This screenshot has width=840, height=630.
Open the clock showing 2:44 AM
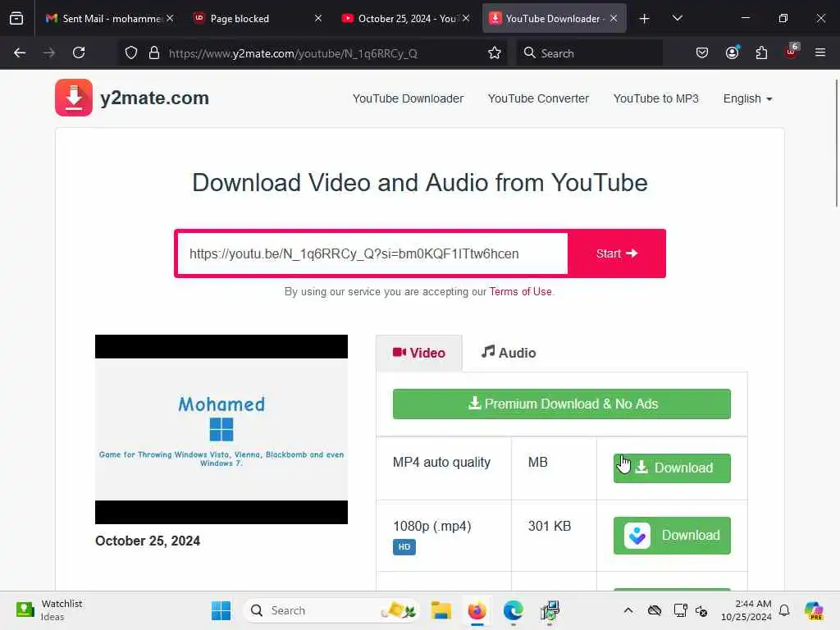tap(746, 610)
